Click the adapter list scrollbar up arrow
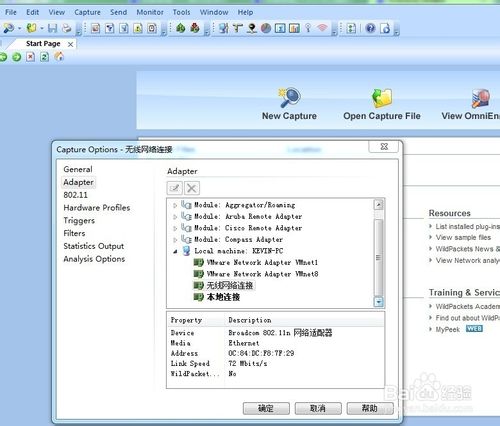The width and height of the screenshot is (500, 426). 379,204
